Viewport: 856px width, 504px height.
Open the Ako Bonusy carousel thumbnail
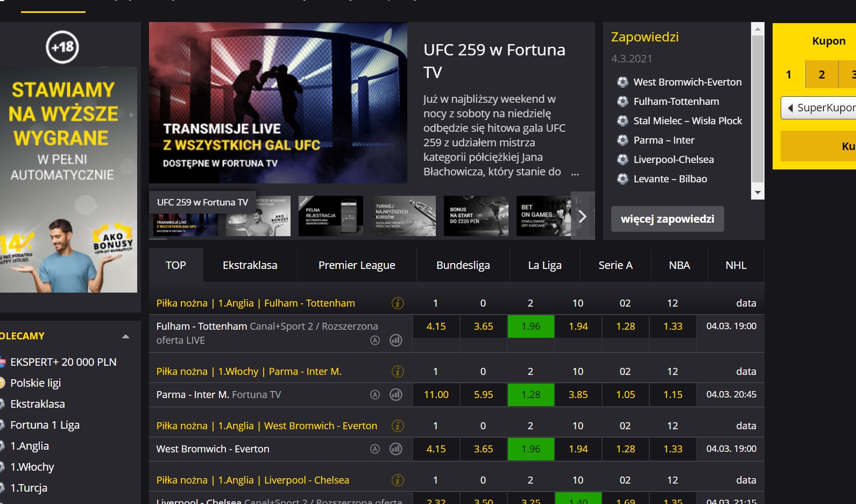pyautogui.click(x=258, y=216)
